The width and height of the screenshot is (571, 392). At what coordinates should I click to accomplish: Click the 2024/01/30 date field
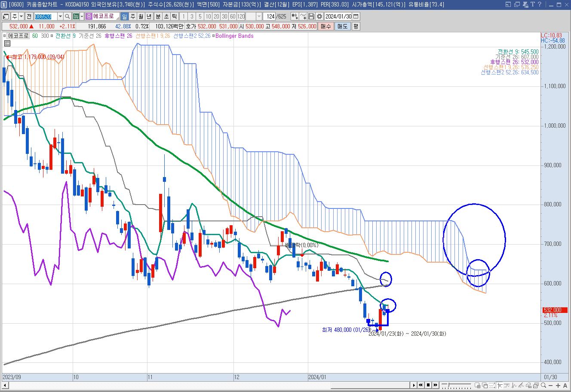click(338, 16)
